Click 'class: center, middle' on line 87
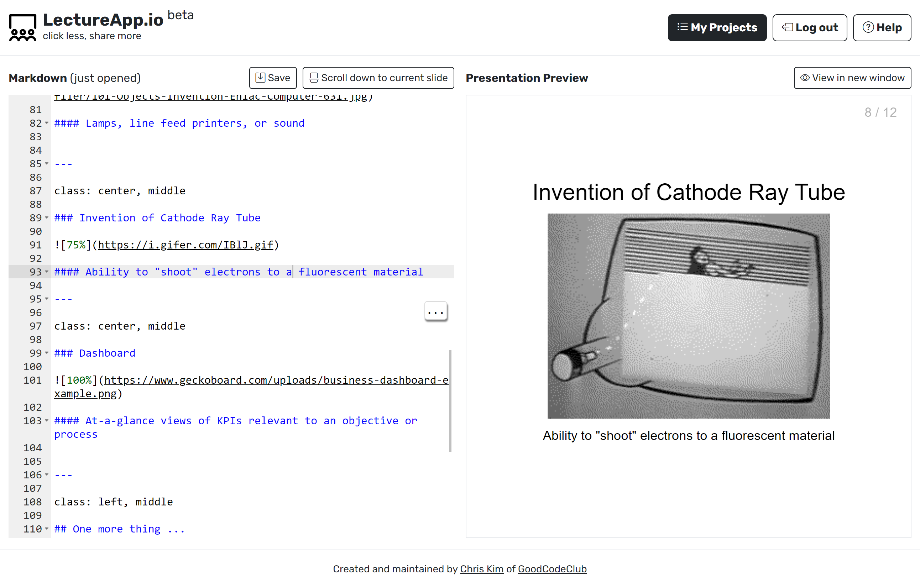This screenshot has width=920, height=588. [x=120, y=191]
